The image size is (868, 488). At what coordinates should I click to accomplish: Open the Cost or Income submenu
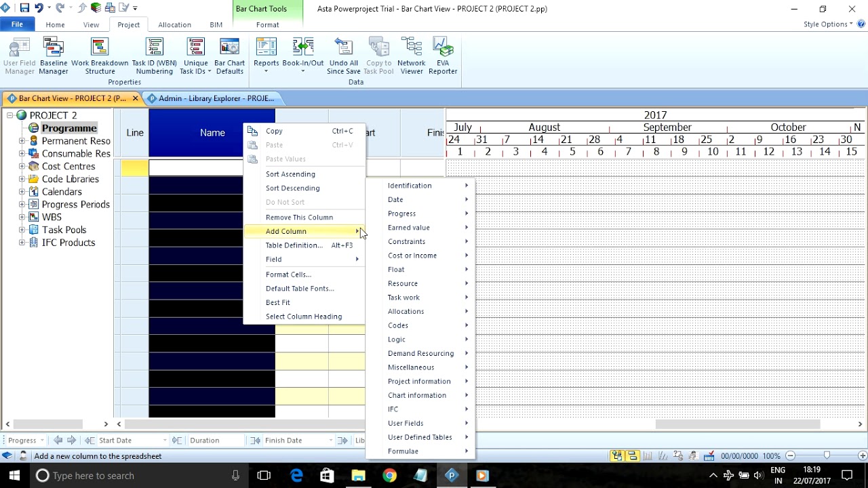[420, 256]
